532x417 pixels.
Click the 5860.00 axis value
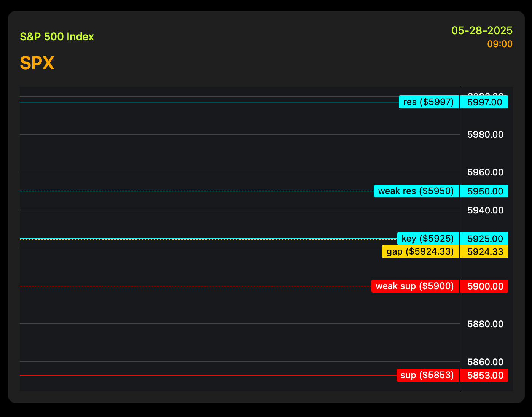(485, 362)
